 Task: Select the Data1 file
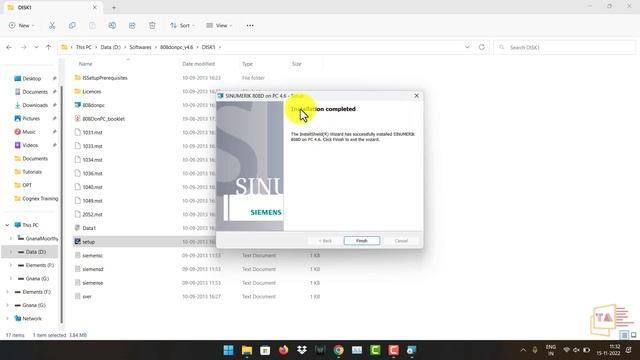point(89,228)
